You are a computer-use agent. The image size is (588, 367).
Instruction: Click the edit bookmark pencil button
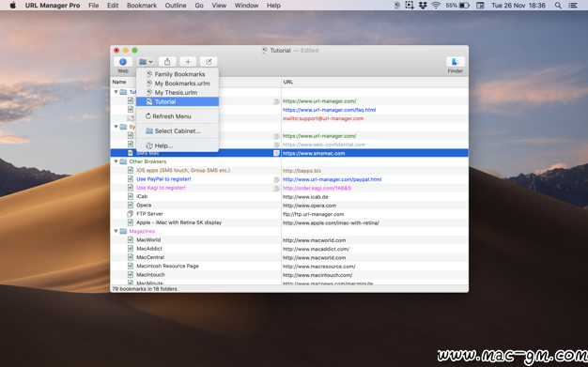(x=209, y=62)
